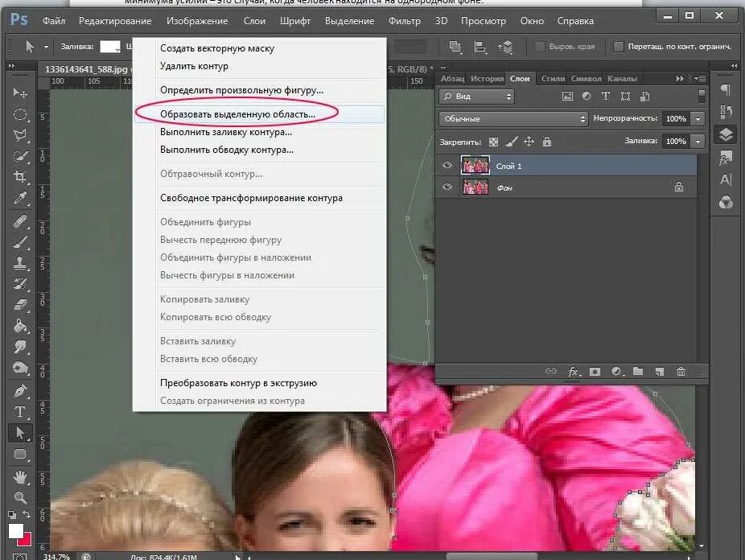Create a new layer
The height and width of the screenshot is (560, 745).
(x=660, y=372)
